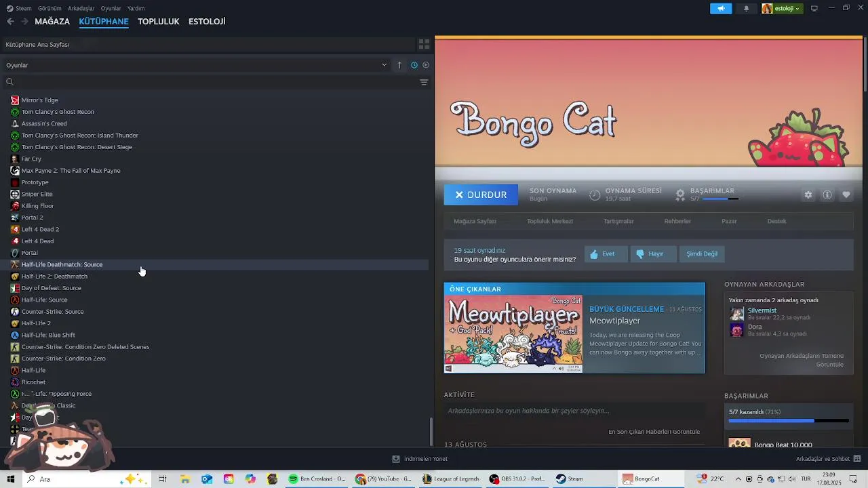
Task: Open the Pazar link
Action: pyautogui.click(x=729, y=221)
